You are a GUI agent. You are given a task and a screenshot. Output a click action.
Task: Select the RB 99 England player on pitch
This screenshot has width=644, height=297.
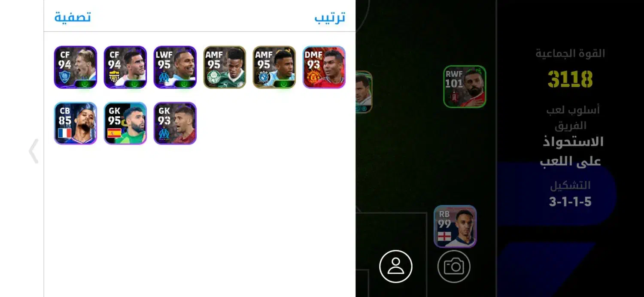click(x=455, y=227)
